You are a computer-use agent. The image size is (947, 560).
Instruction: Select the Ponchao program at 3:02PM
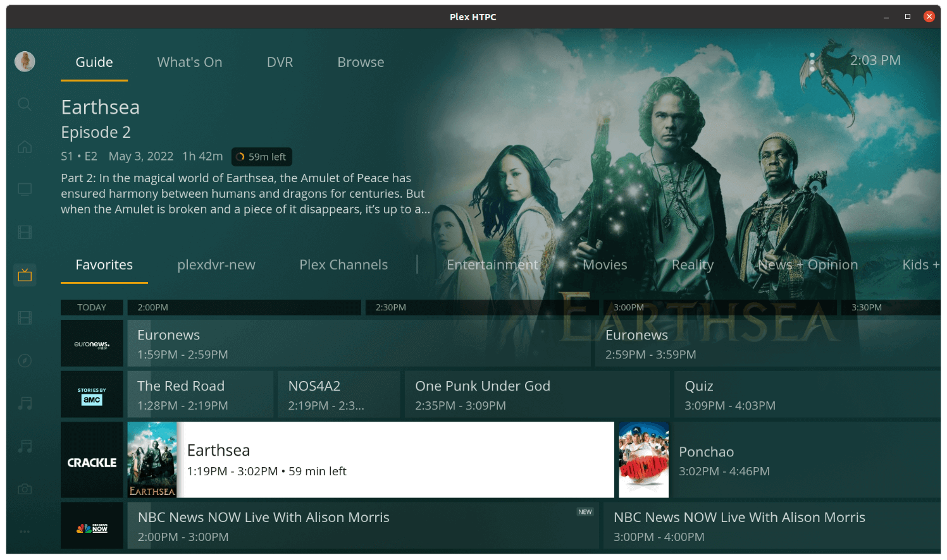pyautogui.click(x=779, y=460)
